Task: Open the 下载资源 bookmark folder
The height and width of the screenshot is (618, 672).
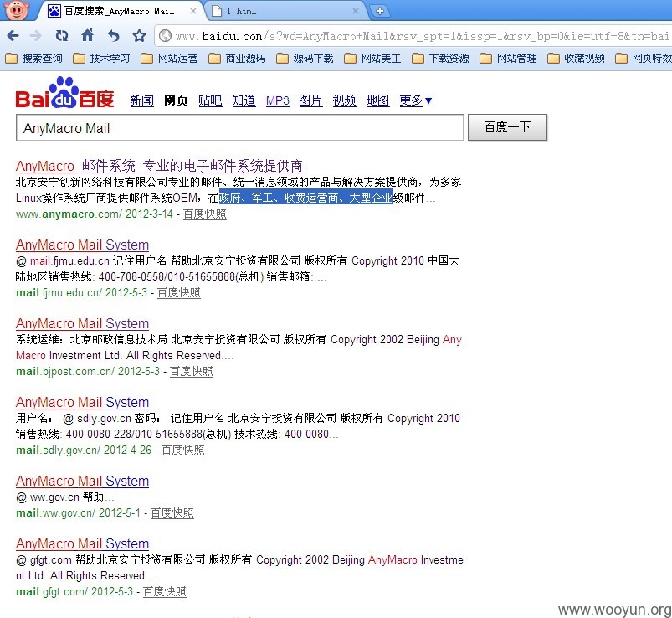Action: coord(440,59)
